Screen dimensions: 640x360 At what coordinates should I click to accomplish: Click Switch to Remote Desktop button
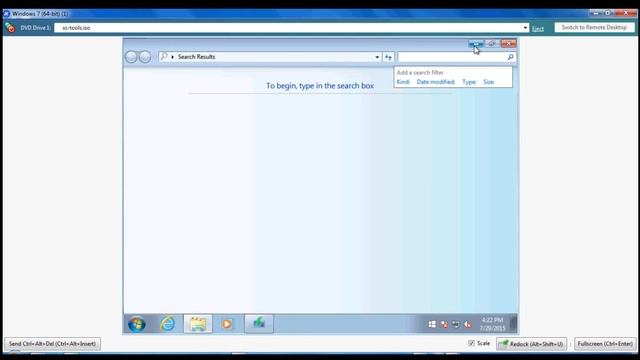point(594,27)
